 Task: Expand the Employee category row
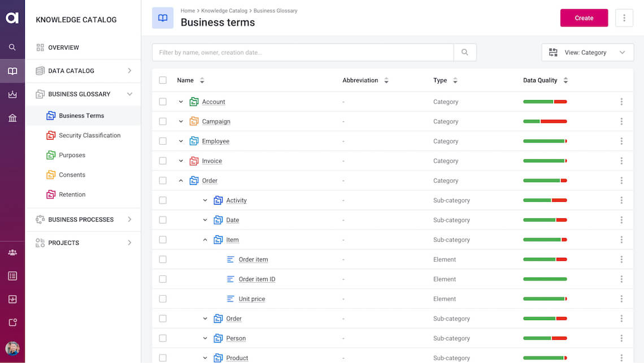pos(181,141)
